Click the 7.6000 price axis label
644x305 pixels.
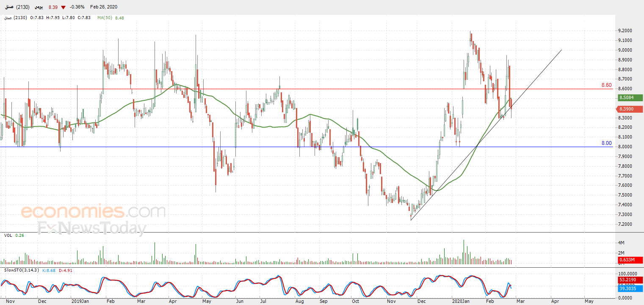(x=625, y=186)
